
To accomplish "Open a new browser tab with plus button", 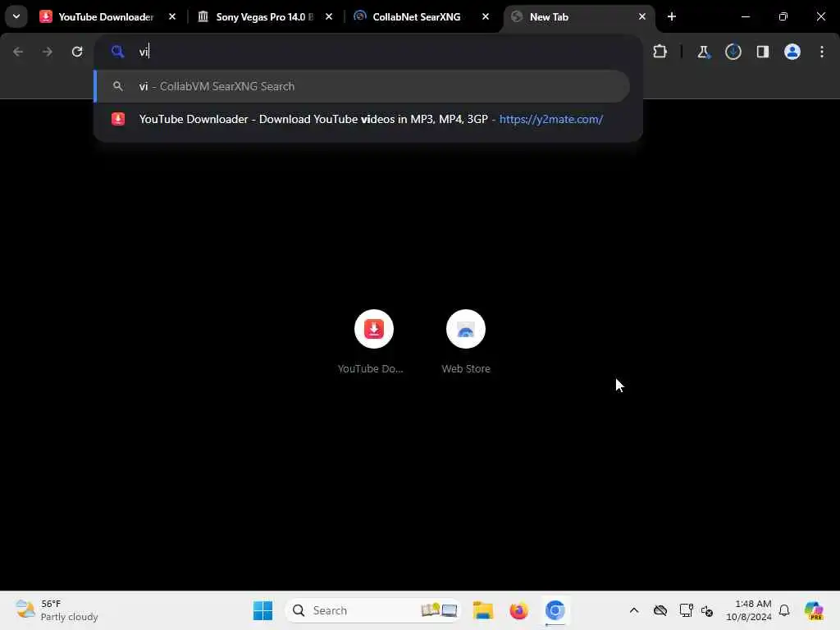I will (671, 17).
